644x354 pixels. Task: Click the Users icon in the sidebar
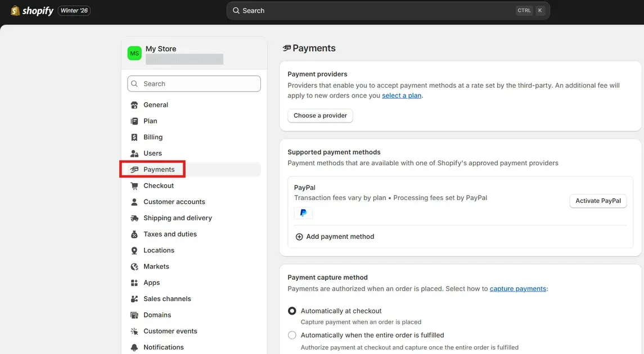click(x=134, y=153)
